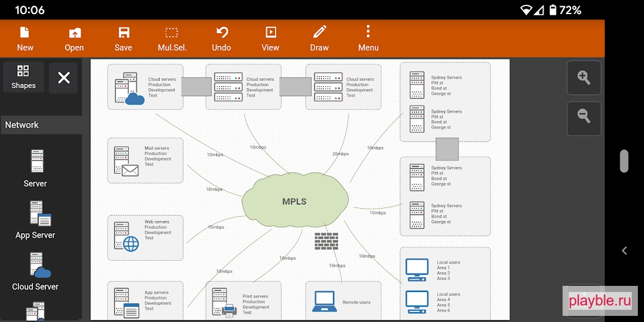Select the brick firewall icon on canvas

[x=326, y=241]
